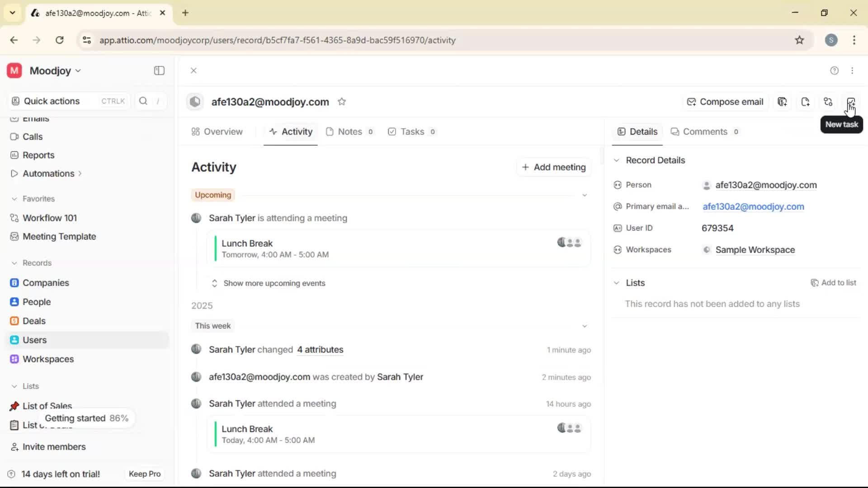Click the note creation icon beside Compose email
The height and width of the screenshot is (488, 868).
pyautogui.click(x=783, y=102)
